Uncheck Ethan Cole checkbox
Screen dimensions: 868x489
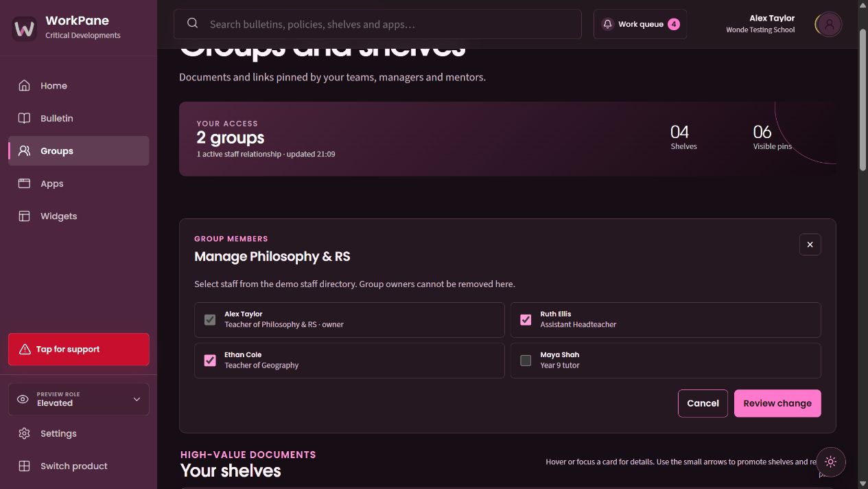coord(210,360)
